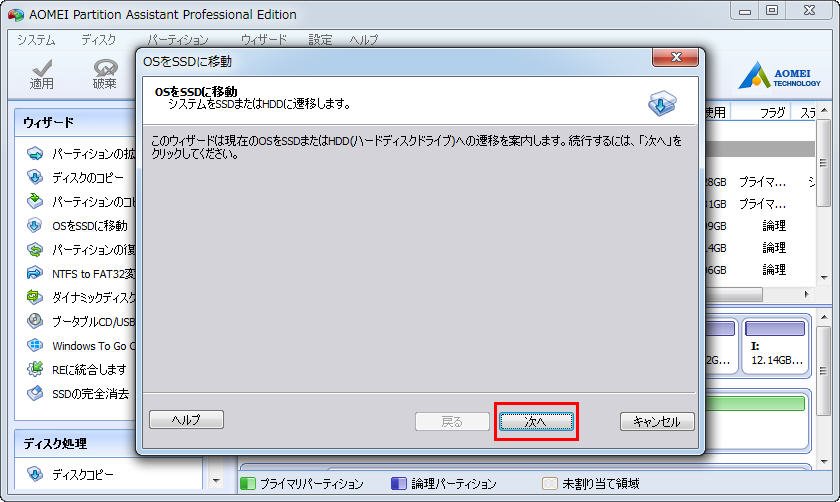The image size is (840, 502).
Task: Select ディスクのコピー wizard entry
Action: (88, 177)
